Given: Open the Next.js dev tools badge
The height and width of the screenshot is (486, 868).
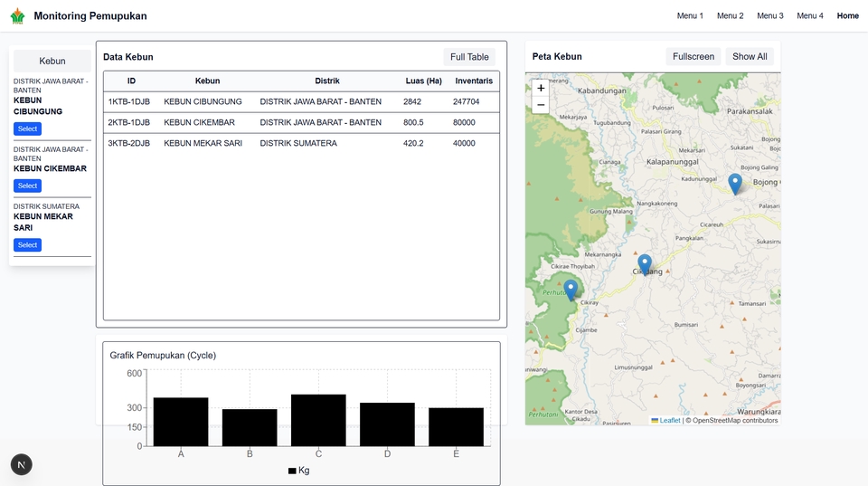Looking at the screenshot, I should tap(22, 464).
